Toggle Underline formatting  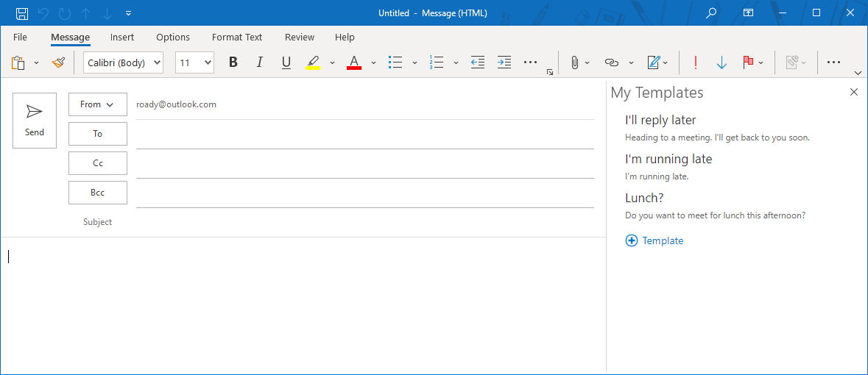(286, 63)
